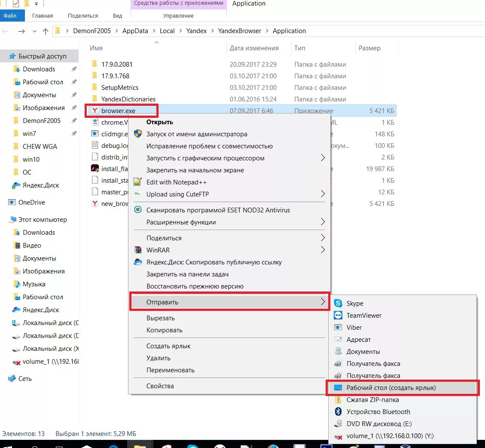Screen dimensions: 485x448
Task: Expand the WinRAR submenu arrow
Action: (x=323, y=249)
